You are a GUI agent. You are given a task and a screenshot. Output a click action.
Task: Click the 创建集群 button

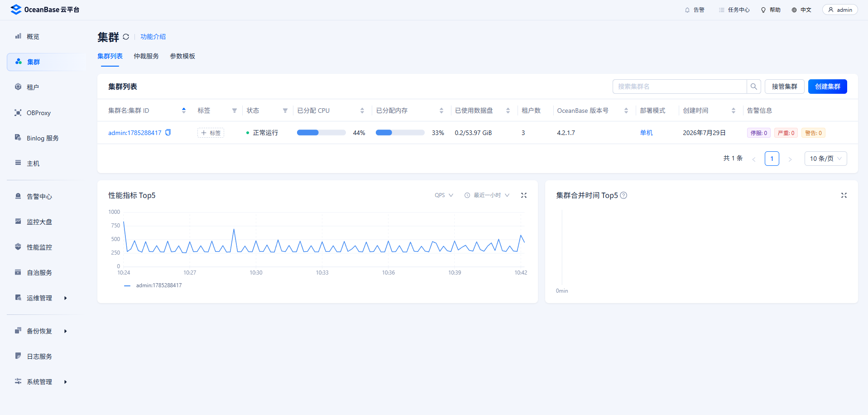828,87
